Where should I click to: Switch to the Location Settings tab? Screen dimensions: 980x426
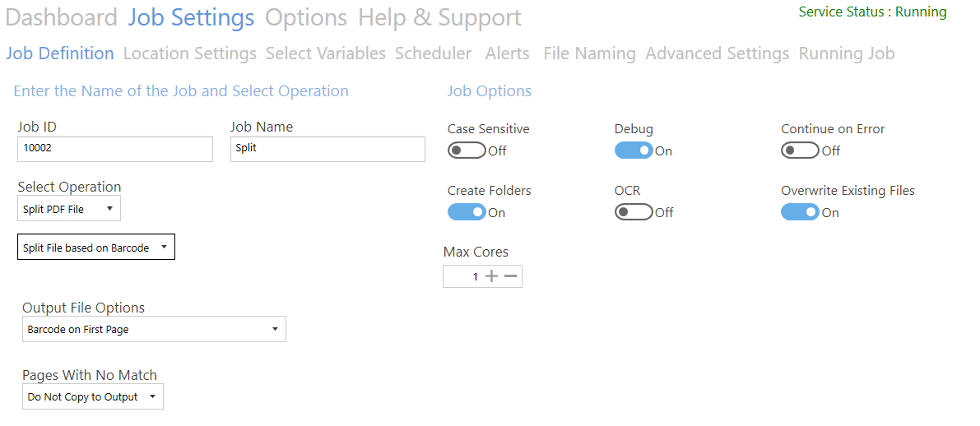point(190,53)
